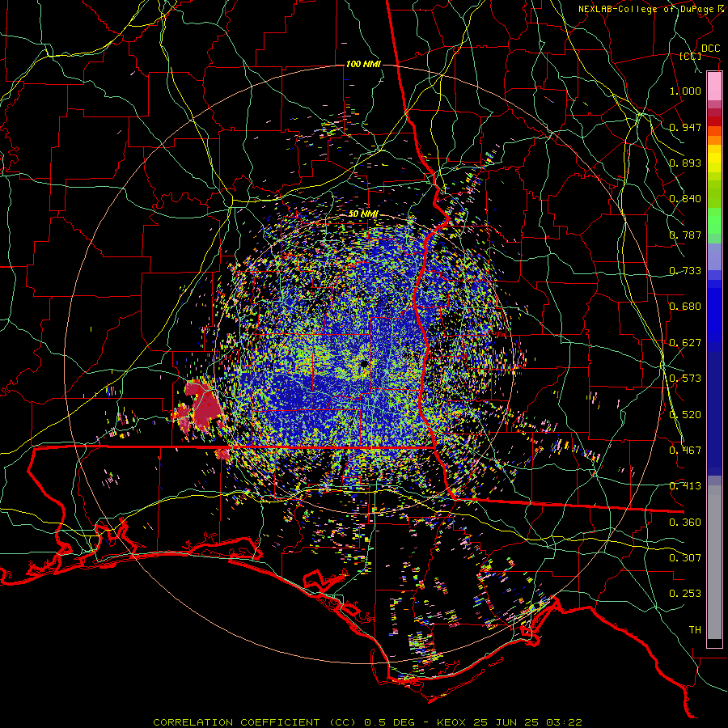Click the 0.520 legend value
The height and width of the screenshot is (728, 728).
[x=685, y=415]
